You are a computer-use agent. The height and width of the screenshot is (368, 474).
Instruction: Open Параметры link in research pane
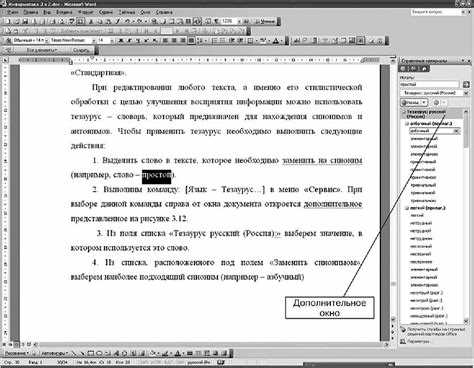tap(418, 341)
